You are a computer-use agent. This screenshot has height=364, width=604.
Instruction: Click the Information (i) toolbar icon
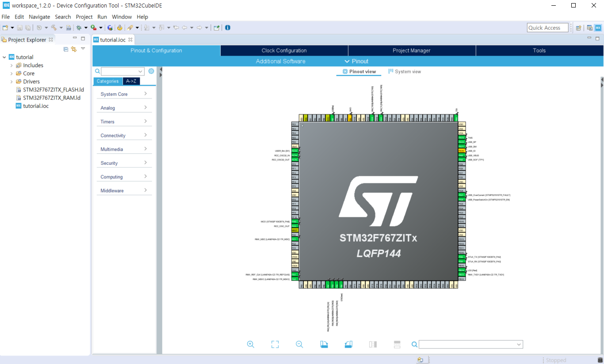[228, 27]
